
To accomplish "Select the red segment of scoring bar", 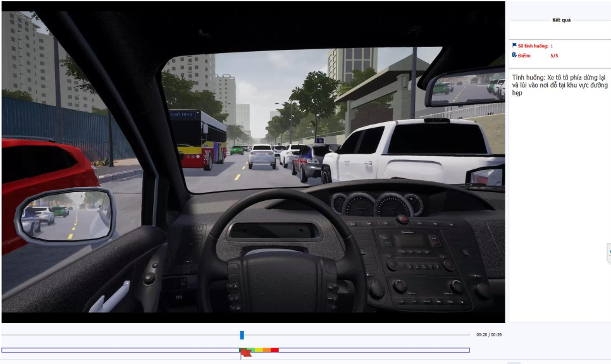I will pos(275,349).
